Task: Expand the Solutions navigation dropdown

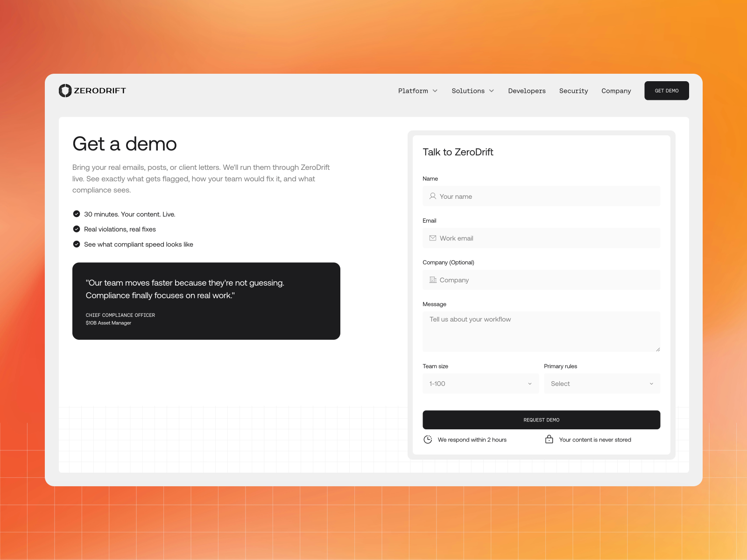Action: click(x=472, y=91)
